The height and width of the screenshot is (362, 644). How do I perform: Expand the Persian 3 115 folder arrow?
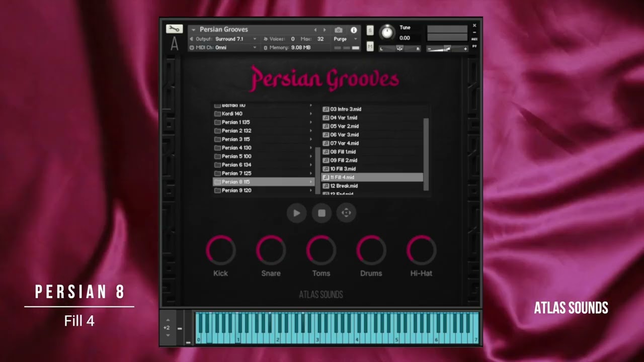tap(310, 139)
